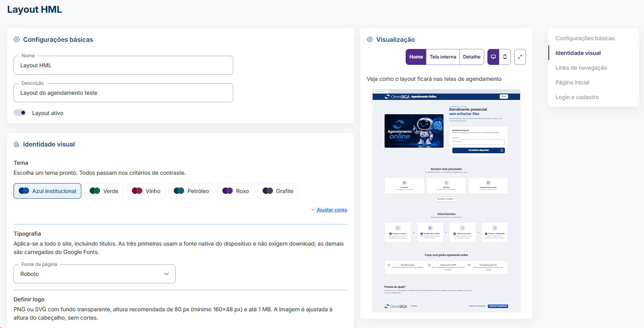Viewport: 644px width, 328px height.
Task: Click the Identidade visual paint icon
Action: coord(17,144)
